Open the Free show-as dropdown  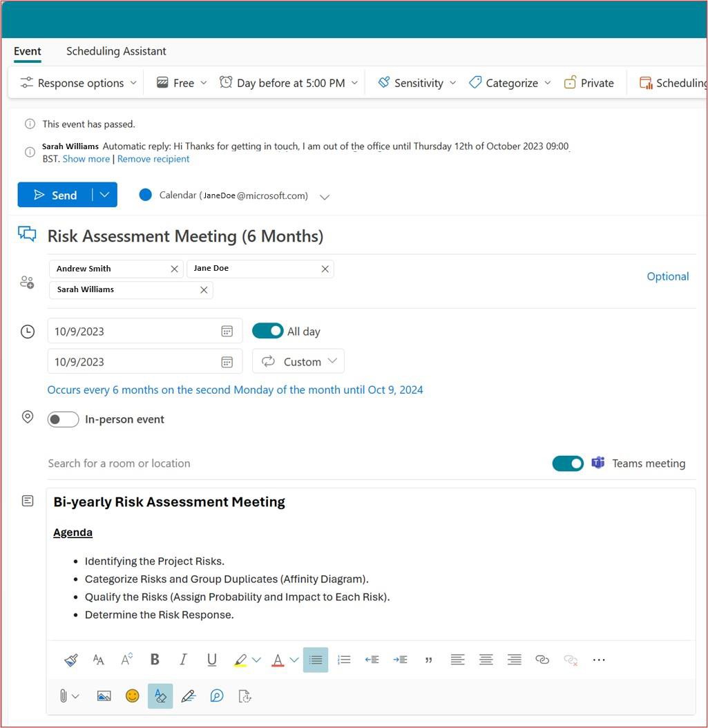point(182,83)
